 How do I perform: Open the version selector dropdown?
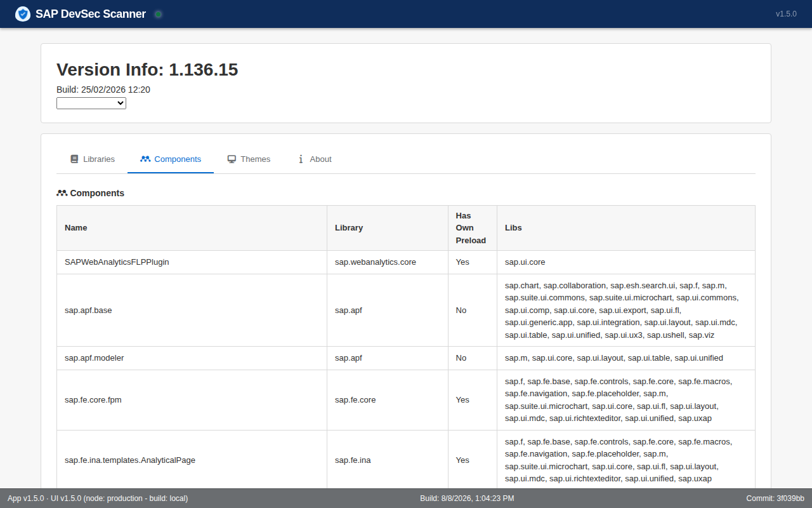91,103
